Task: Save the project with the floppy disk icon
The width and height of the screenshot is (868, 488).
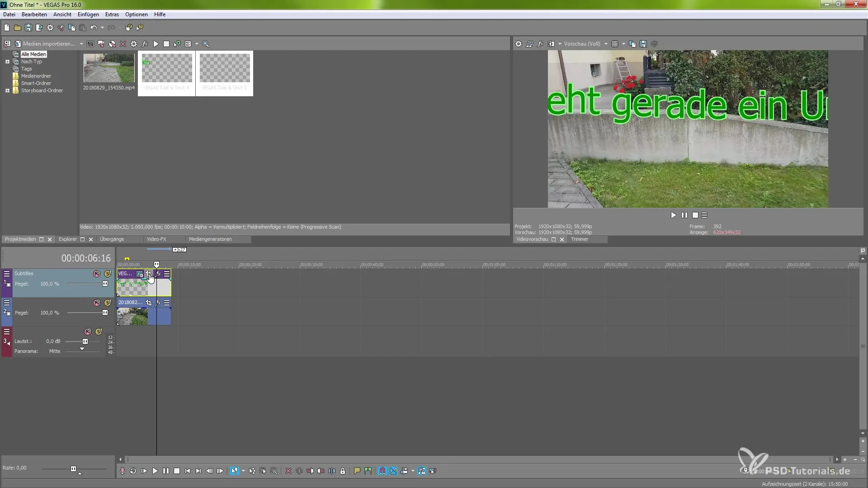Action: click(x=28, y=28)
